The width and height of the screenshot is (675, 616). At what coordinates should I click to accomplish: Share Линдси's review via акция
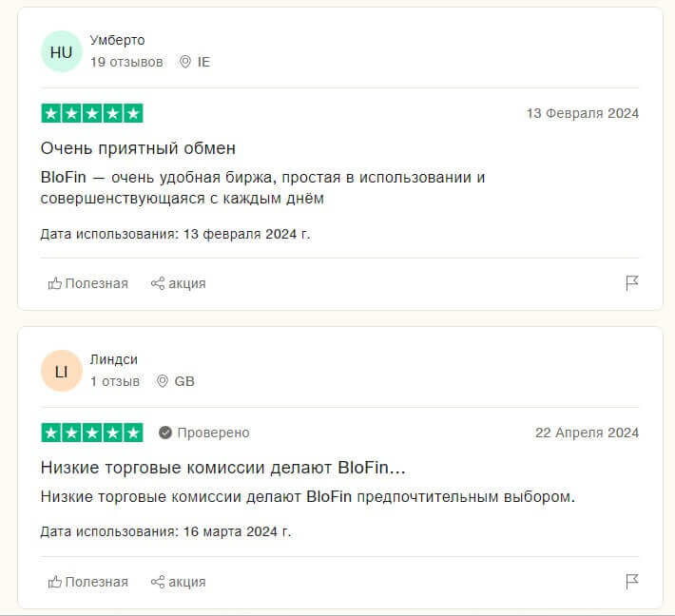(x=178, y=582)
